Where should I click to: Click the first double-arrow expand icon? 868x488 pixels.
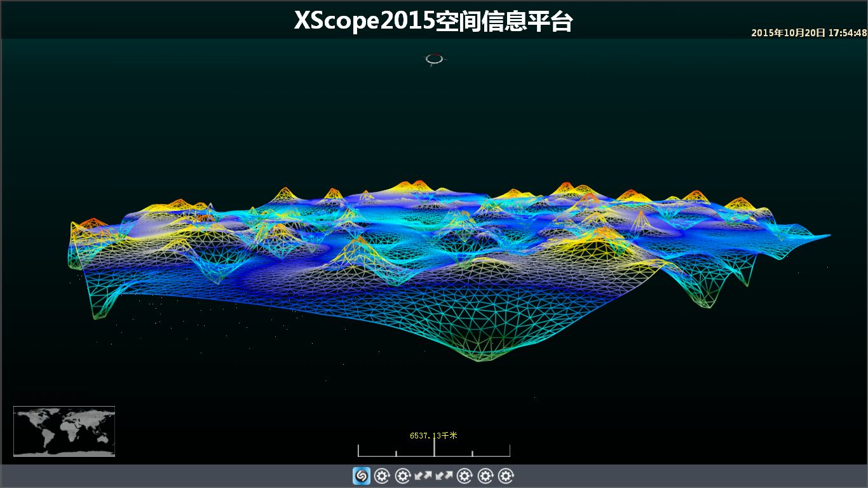423,476
